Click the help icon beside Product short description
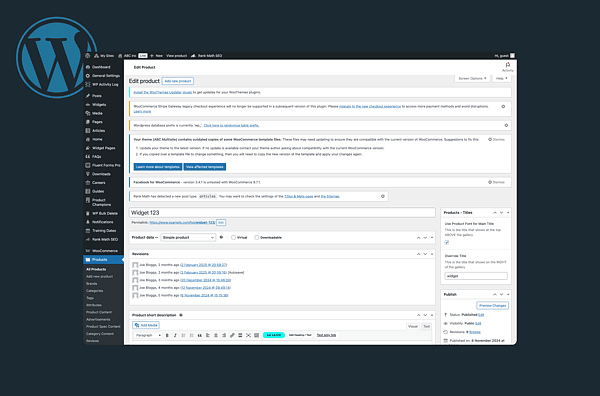 (181, 315)
